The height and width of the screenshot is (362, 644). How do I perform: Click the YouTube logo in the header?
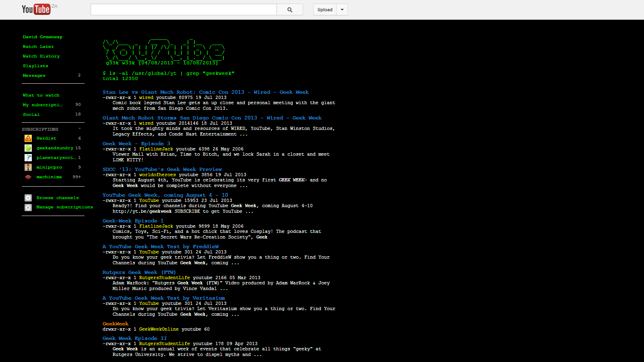pos(36,9)
